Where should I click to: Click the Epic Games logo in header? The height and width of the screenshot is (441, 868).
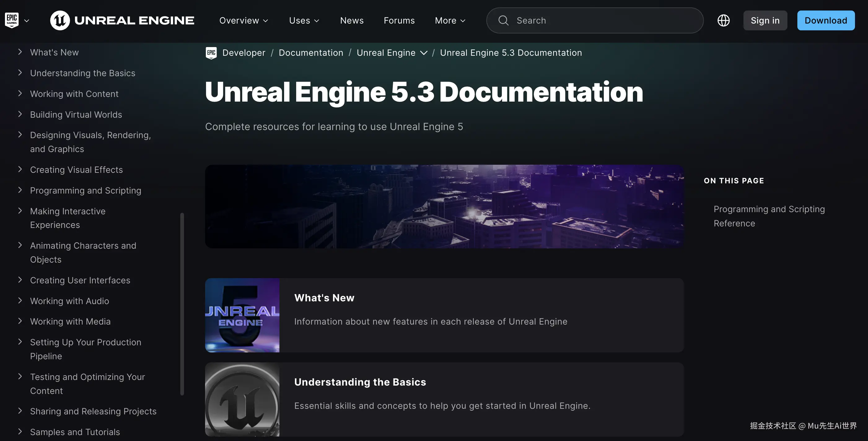[11, 20]
